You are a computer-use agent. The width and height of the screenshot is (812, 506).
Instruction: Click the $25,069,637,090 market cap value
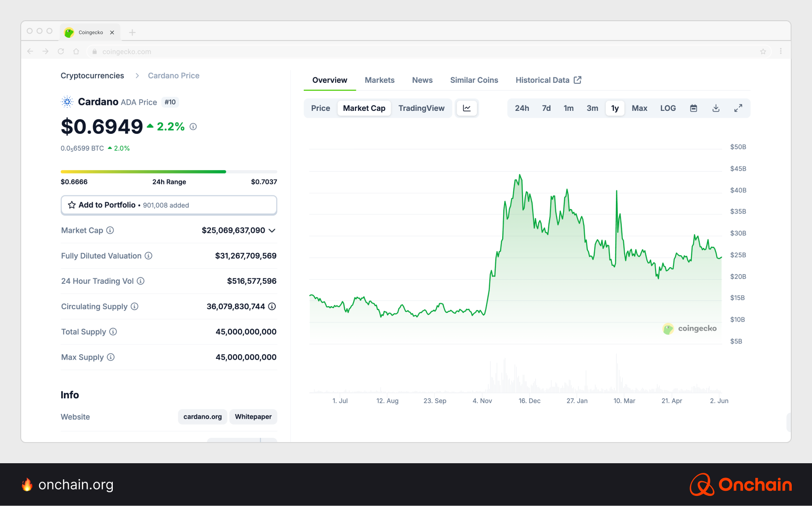[233, 230]
